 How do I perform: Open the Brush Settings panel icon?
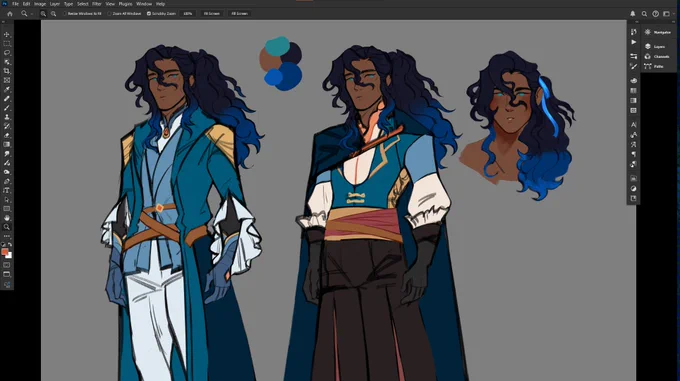click(634, 66)
